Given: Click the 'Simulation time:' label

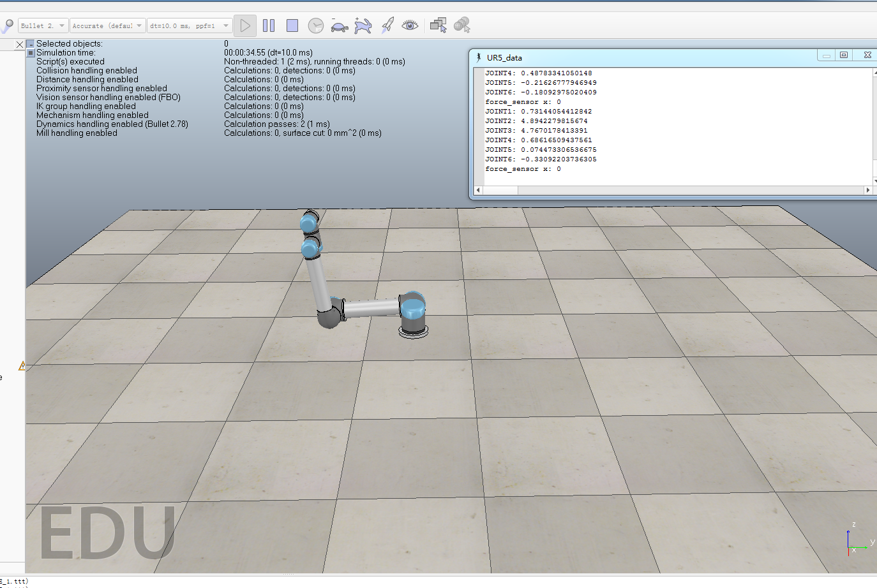Looking at the screenshot, I should coord(66,53).
